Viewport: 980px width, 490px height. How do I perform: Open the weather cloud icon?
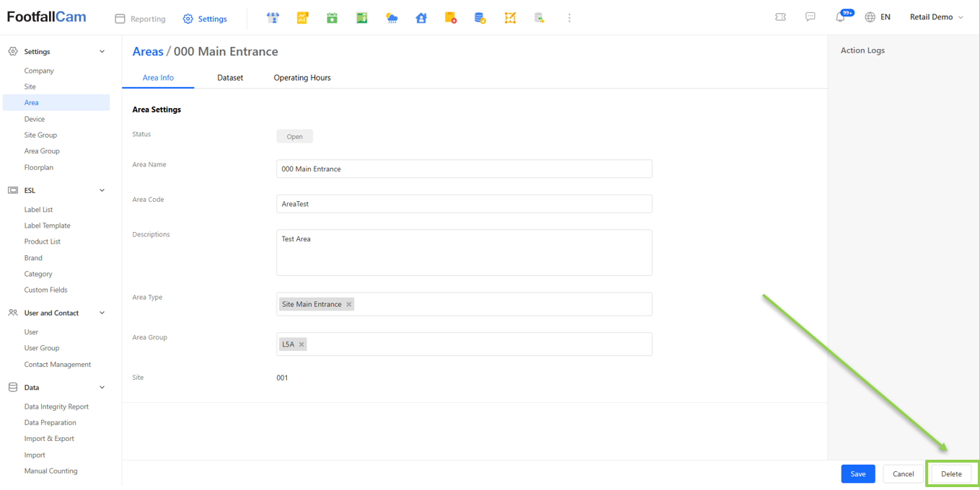pyautogui.click(x=392, y=18)
